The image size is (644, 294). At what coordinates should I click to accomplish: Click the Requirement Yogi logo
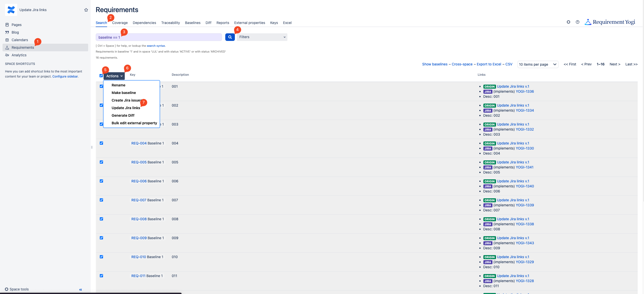coord(610,22)
